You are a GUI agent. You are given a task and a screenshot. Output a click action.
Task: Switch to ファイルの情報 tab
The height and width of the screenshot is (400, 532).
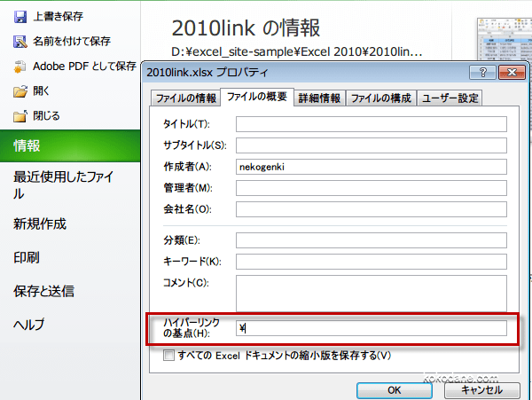coord(186,98)
